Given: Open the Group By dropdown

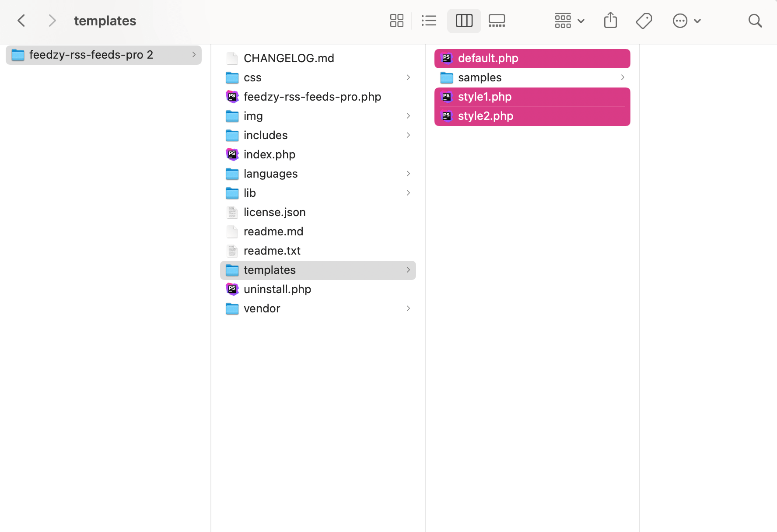Looking at the screenshot, I should 569,21.
